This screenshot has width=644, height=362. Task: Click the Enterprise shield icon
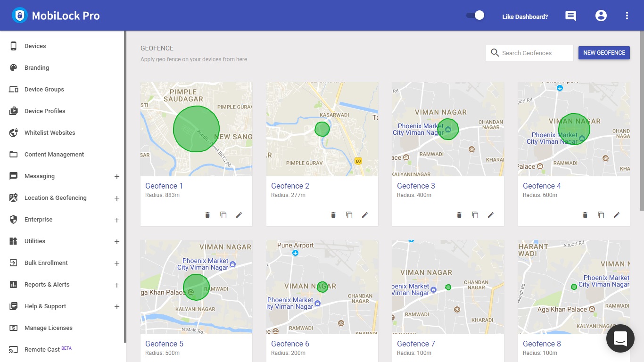coord(14,220)
